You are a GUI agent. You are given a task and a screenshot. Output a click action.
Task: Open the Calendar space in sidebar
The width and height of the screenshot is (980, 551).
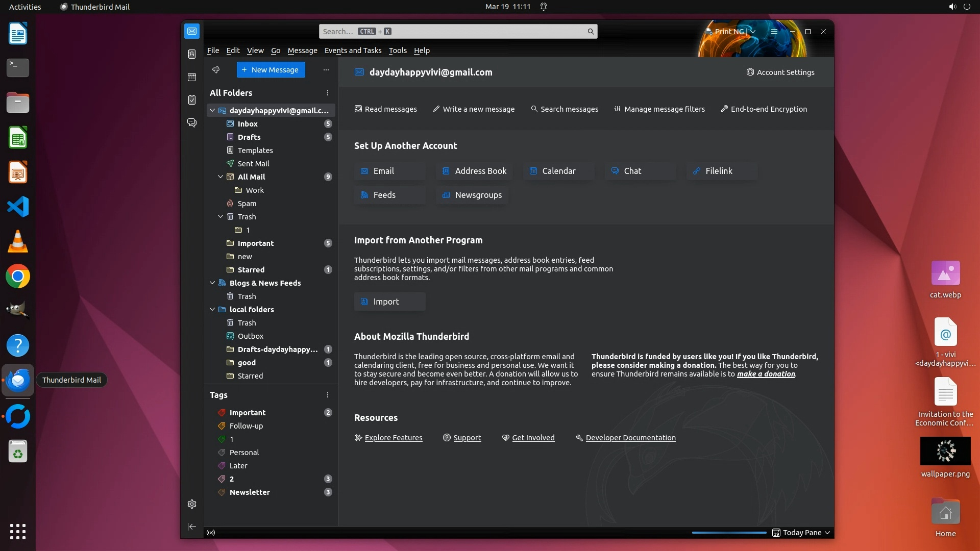(x=192, y=77)
